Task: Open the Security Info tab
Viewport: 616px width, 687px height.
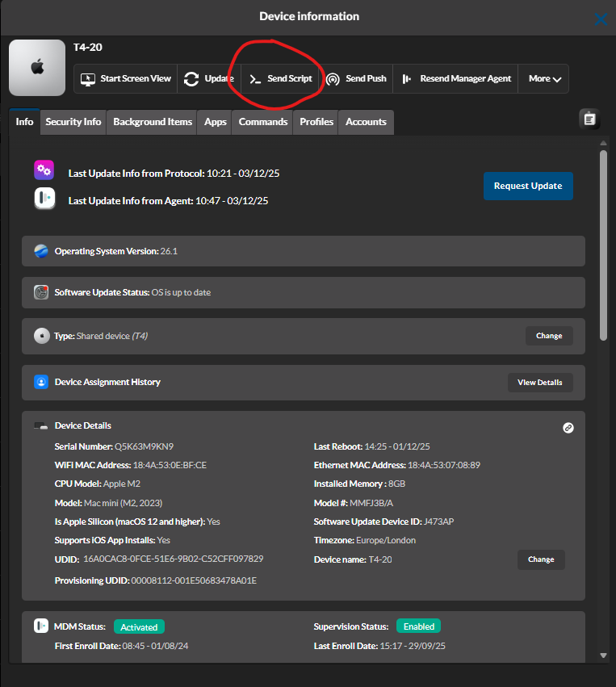Action: [73, 122]
